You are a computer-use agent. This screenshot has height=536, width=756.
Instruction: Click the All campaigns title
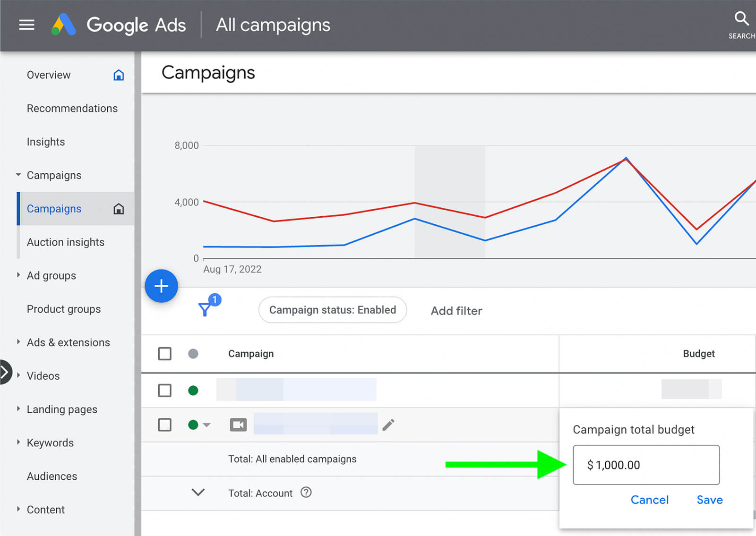click(x=273, y=25)
